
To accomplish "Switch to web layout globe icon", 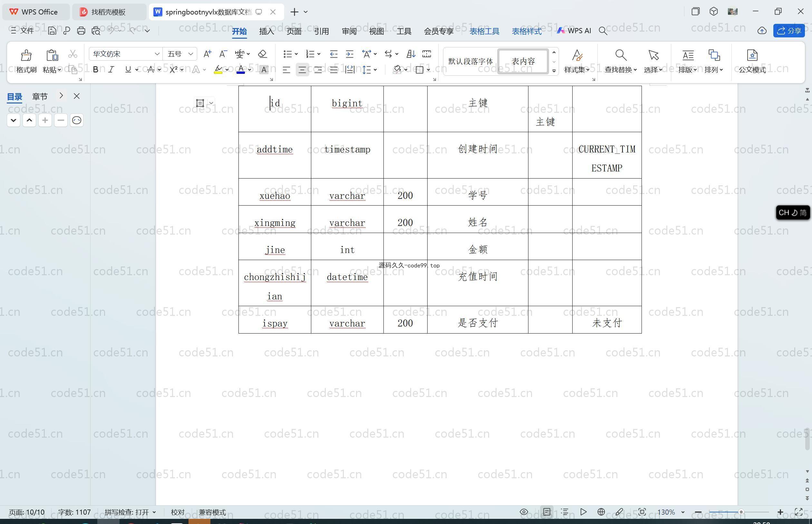I will [x=601, y=512].
